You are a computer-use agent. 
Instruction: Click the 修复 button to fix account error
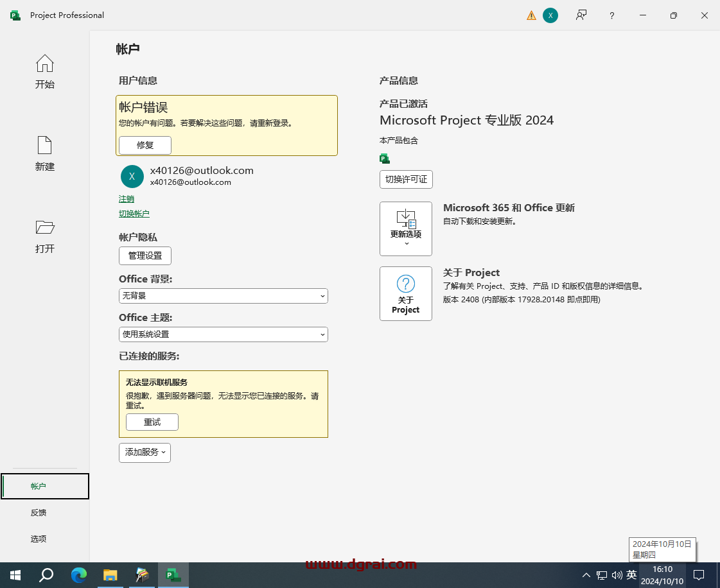pyautogui.click(x=145, y=145)
